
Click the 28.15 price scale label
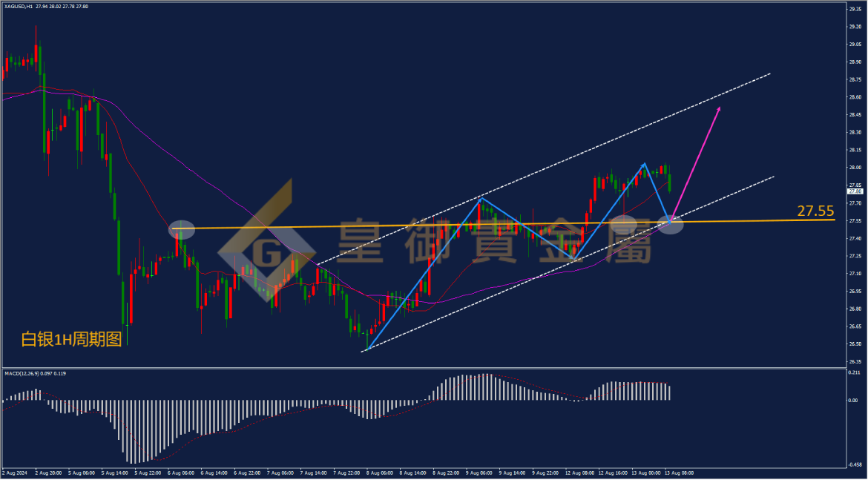[x=855, y=150]
